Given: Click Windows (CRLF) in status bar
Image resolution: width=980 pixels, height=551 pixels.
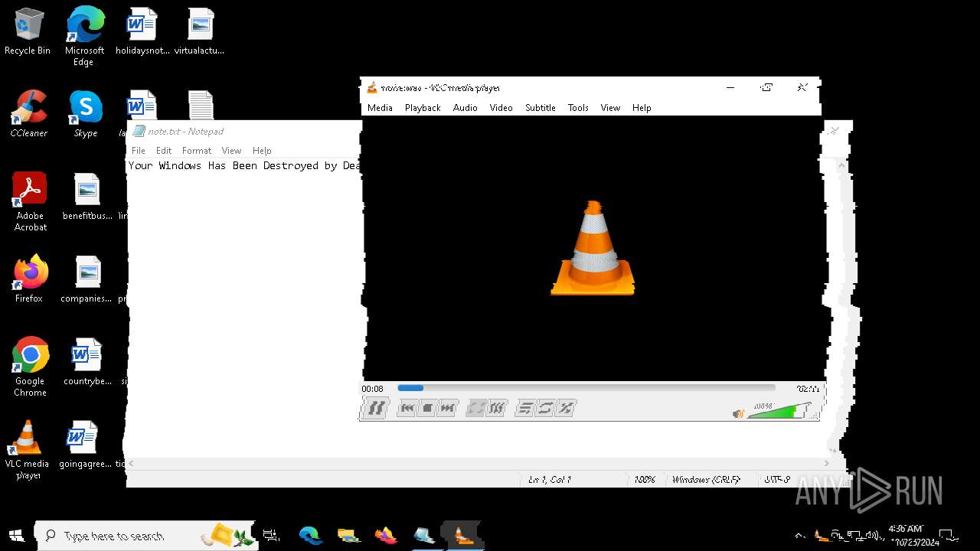Looking at the screenshot, I should [706, 480].
